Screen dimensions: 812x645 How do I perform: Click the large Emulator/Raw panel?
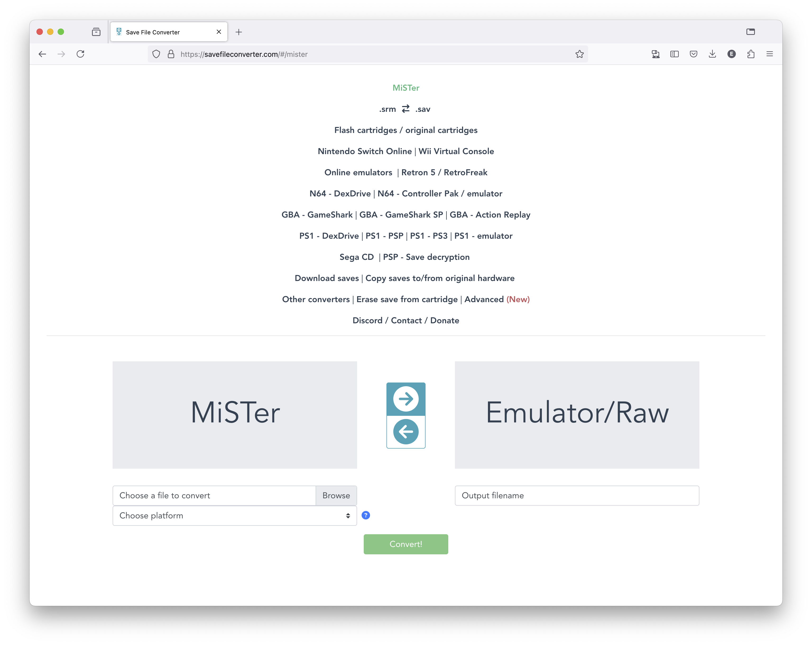click(x=577, y=415)
